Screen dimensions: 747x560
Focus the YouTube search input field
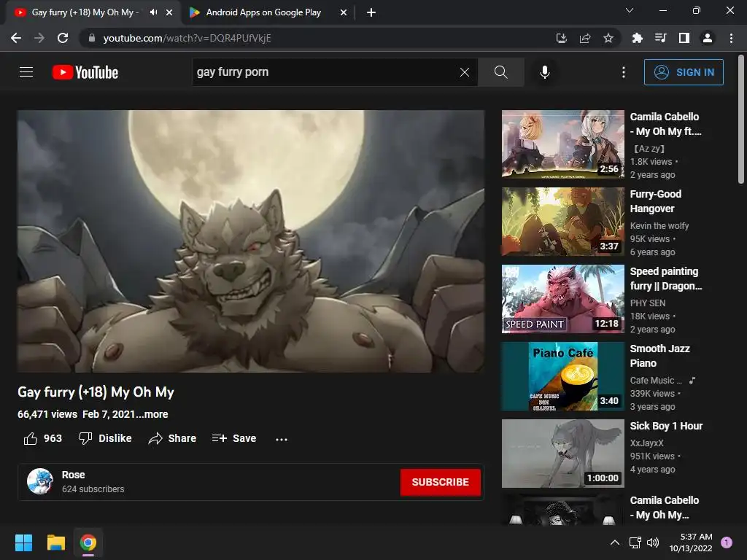[324, 72]
